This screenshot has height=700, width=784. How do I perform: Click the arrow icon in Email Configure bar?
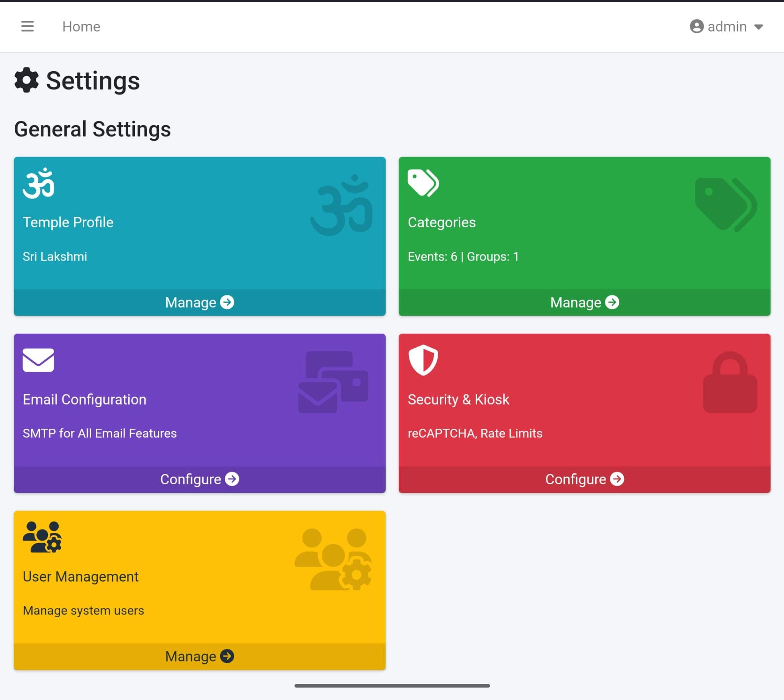pos(232,479)
